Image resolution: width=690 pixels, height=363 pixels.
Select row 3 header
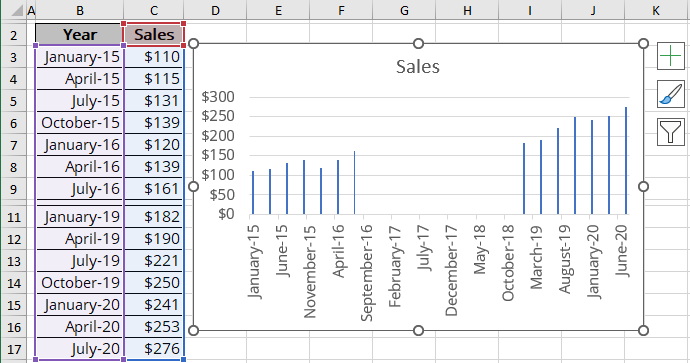pos(14,57)
